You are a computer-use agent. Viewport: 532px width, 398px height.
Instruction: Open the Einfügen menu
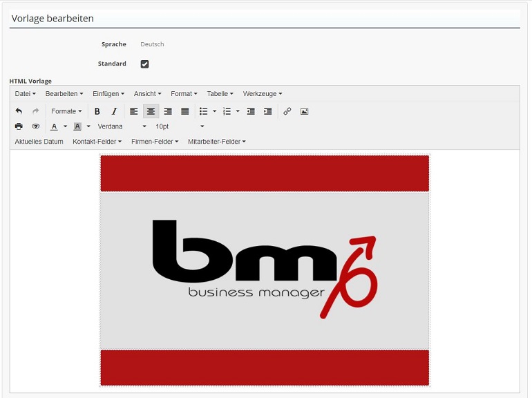[108, 94]
